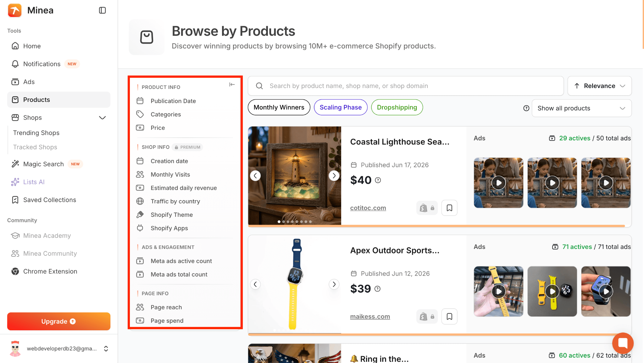Click the $40 price info icon
The height and width of the screenshot is (363, 644).
pyautogui.click(x=378, y=180)
